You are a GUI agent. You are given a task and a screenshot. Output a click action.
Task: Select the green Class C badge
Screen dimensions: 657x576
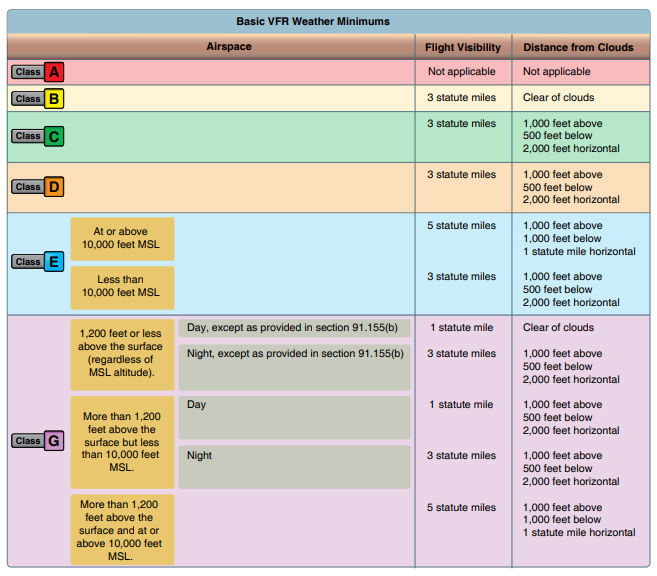click(38, 136)
